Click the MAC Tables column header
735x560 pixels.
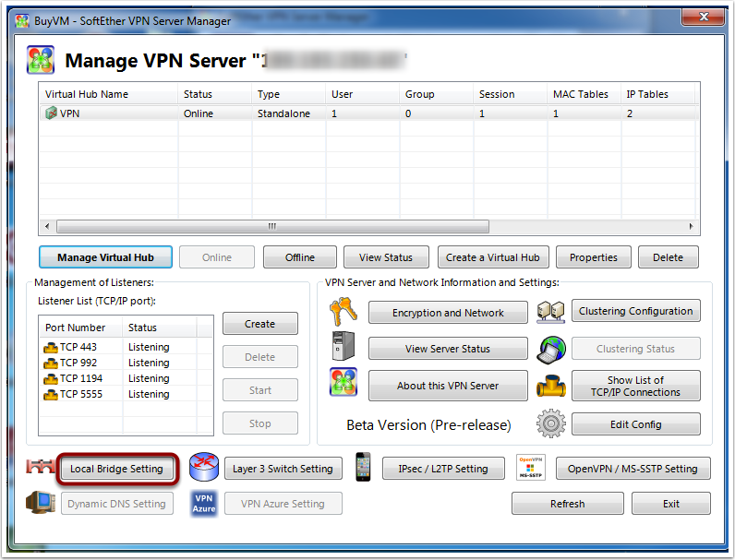tap(584, 94)
